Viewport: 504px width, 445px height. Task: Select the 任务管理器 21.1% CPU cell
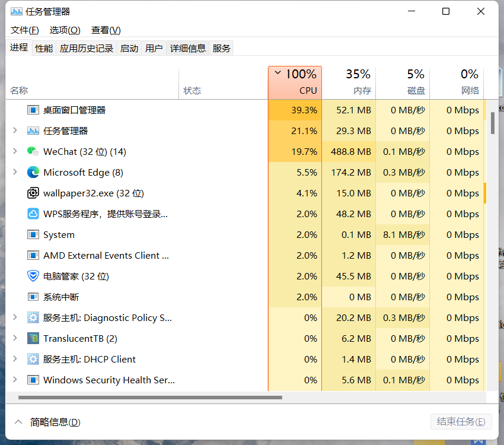[x=295, y=131]
